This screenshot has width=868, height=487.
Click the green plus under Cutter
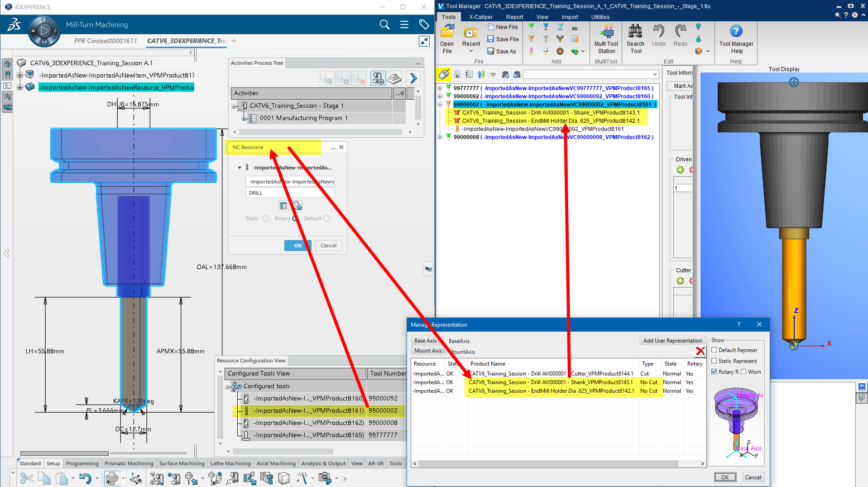(680, 281)
